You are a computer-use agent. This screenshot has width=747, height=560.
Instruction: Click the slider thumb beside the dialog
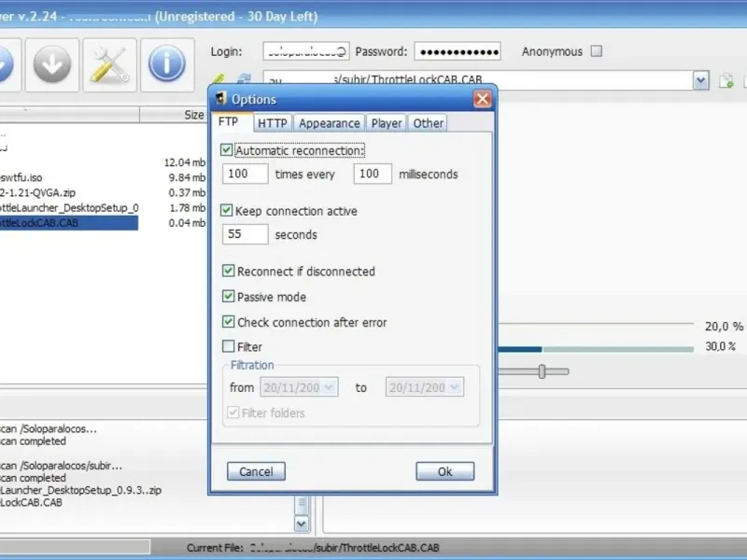pos(542,371)
